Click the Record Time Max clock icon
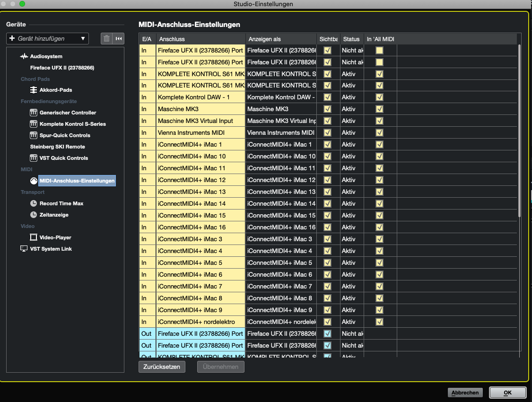Viewport: 532px width, 402px height. (x=34, y=203)
